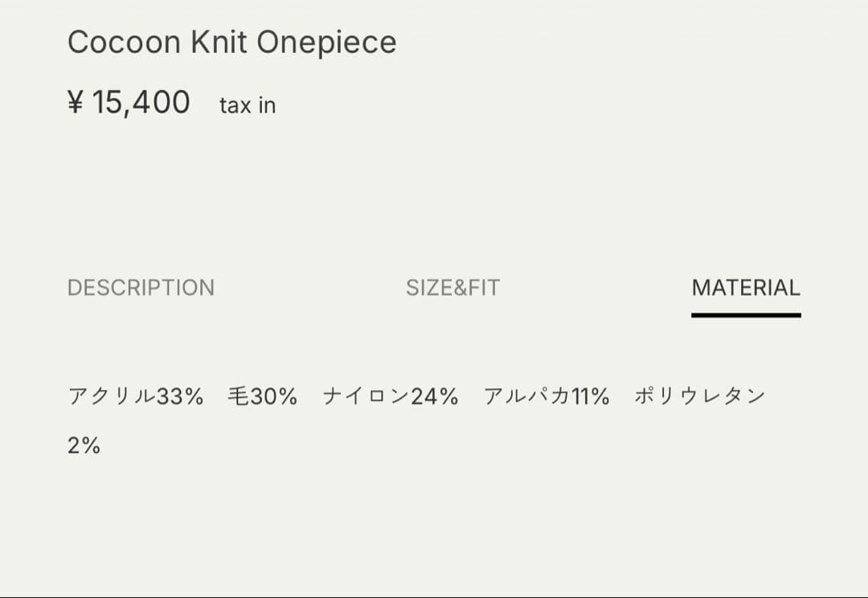868x598 pixels.
Task: Check sizing via SIZE&FIT tab
Action: click(452, 288)
